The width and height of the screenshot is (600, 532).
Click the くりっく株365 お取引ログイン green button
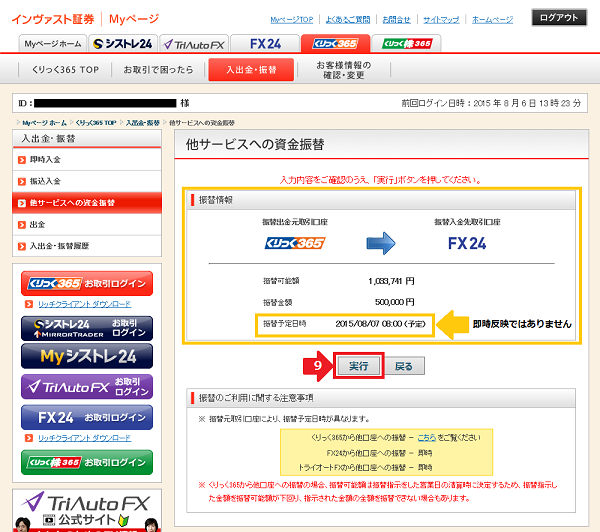87,462
